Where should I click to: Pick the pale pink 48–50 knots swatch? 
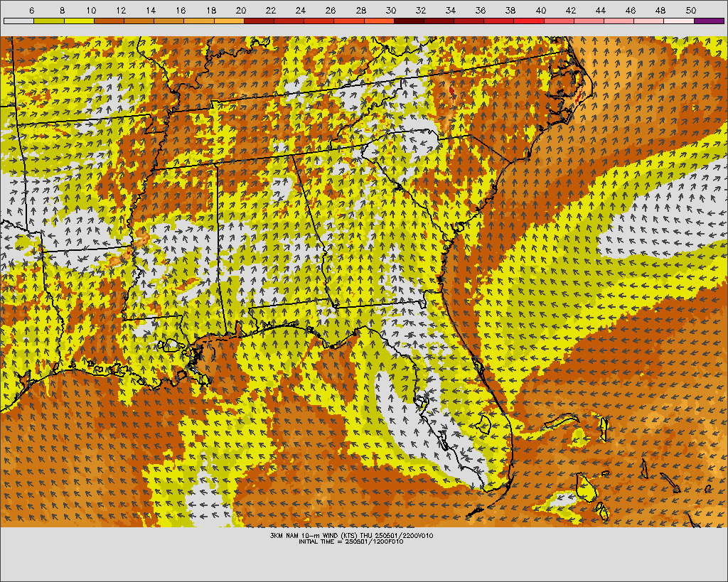(x=679, y=21)
